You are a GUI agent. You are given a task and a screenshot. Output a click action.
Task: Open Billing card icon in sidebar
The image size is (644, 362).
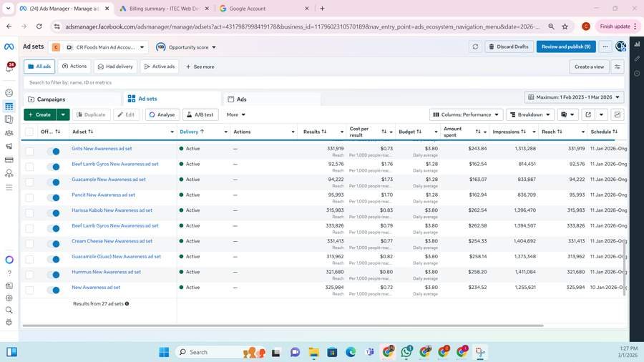tap(9, 160)
